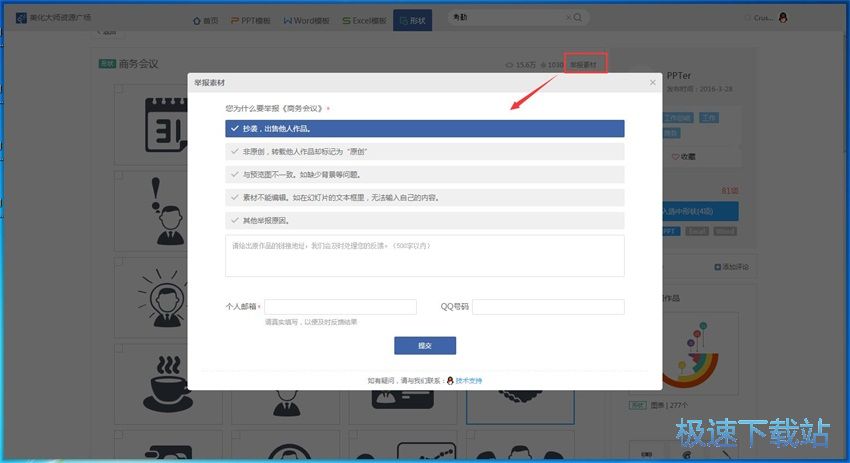Click 添加评论 on the page
This screenshot has height=463, width=850.
point(732,267)
